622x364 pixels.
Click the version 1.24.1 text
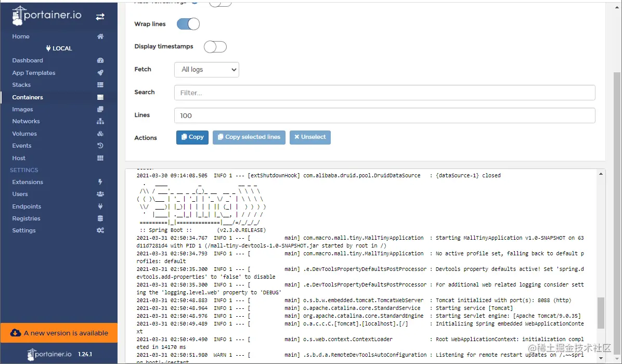tap(85, 354)
